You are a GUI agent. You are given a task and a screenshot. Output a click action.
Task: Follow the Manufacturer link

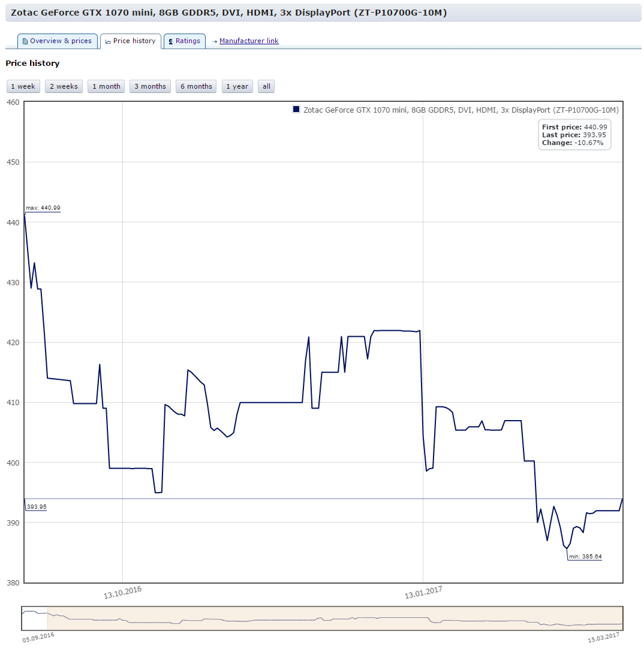tap(249, 41)
